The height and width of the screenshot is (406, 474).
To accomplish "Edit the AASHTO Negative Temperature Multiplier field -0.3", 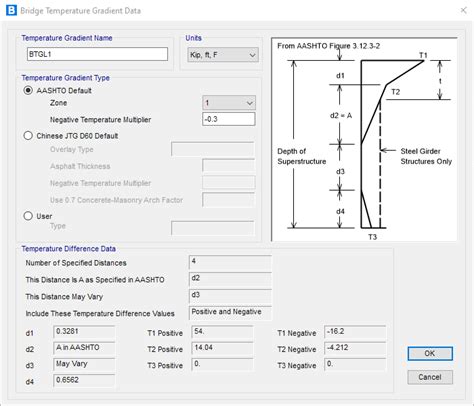I will tap(229, 119).
